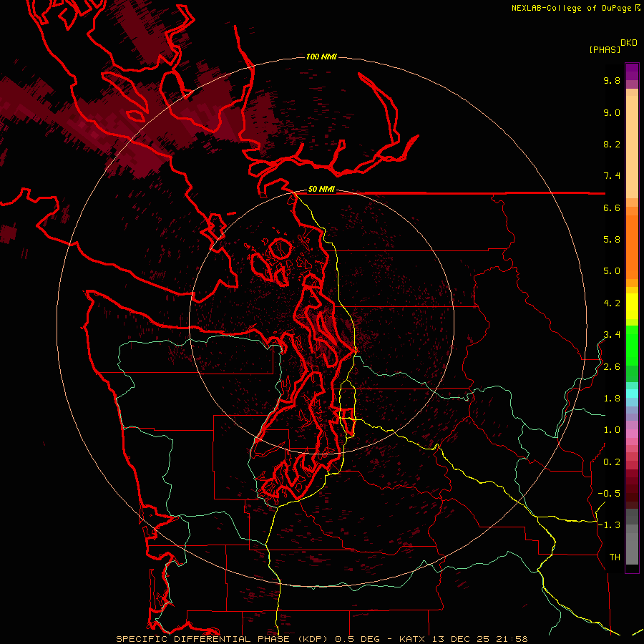Image resolution: width=644 pixels, height=644 pixels.
Task: Click the 4.2 scale value
Action: pos(612,303)
